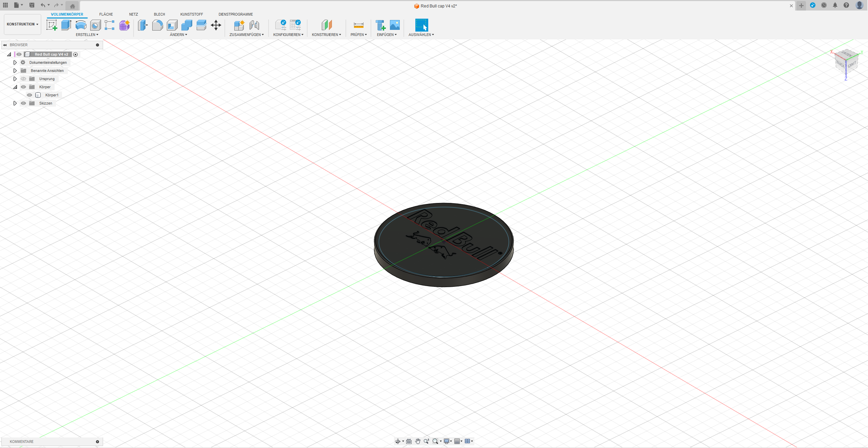Activate the Pan (hand) tool

coord(418,441)
